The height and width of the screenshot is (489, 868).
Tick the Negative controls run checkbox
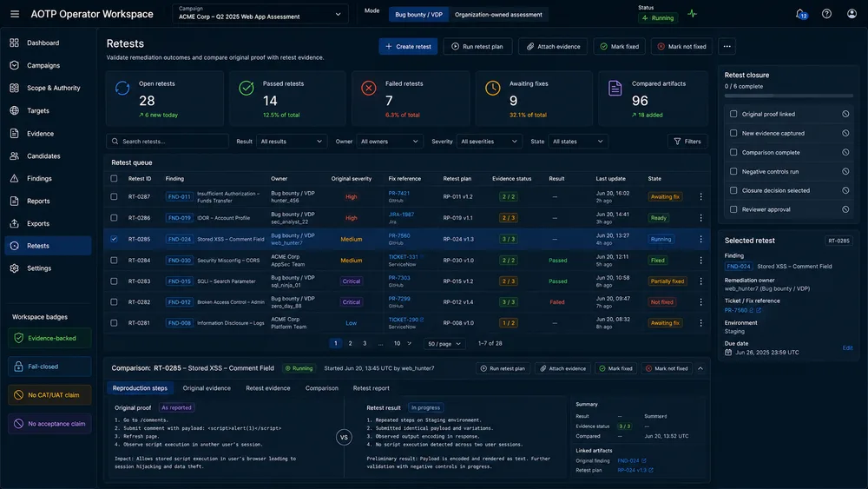point(733,172)
